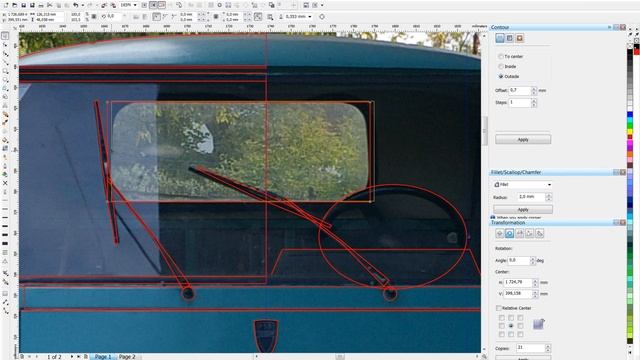640x360 pixels.
Task: Click the Fillet/Scallop/Chamfer docker title
Action: [516, 172]
